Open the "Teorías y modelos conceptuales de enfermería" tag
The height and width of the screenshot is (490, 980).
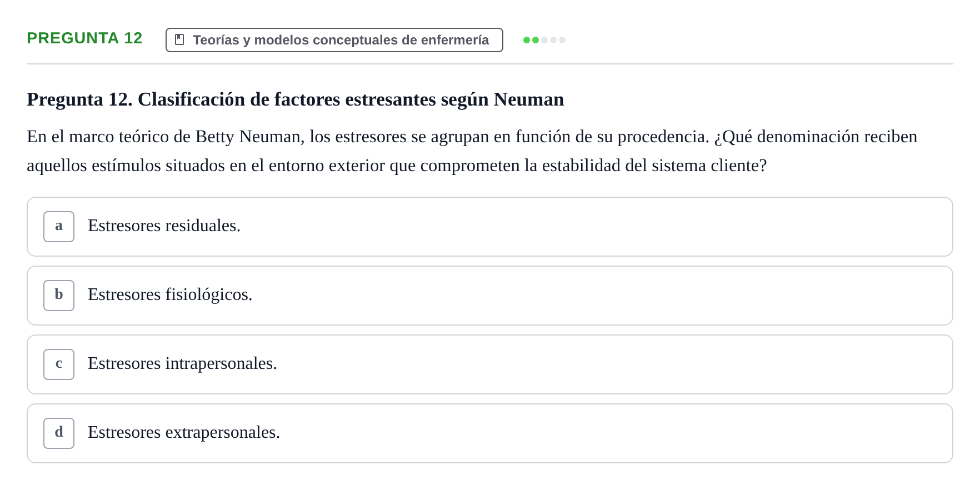[x=334, y=40]
